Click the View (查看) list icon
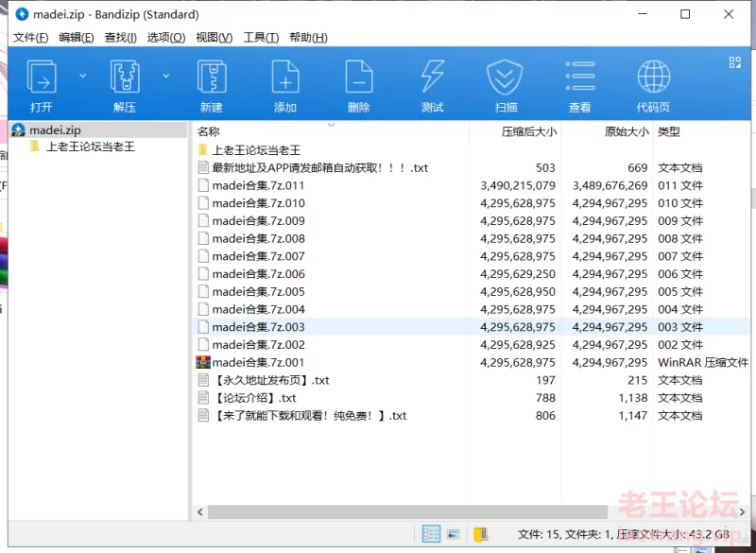The image size is (756, 553). 580,76
